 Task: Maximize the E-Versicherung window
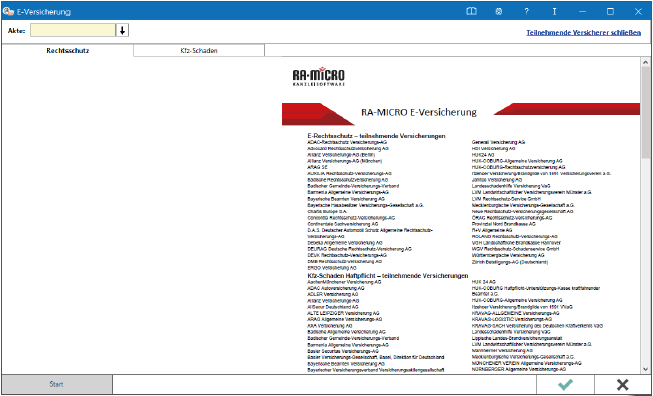click(x=610, y=12)
